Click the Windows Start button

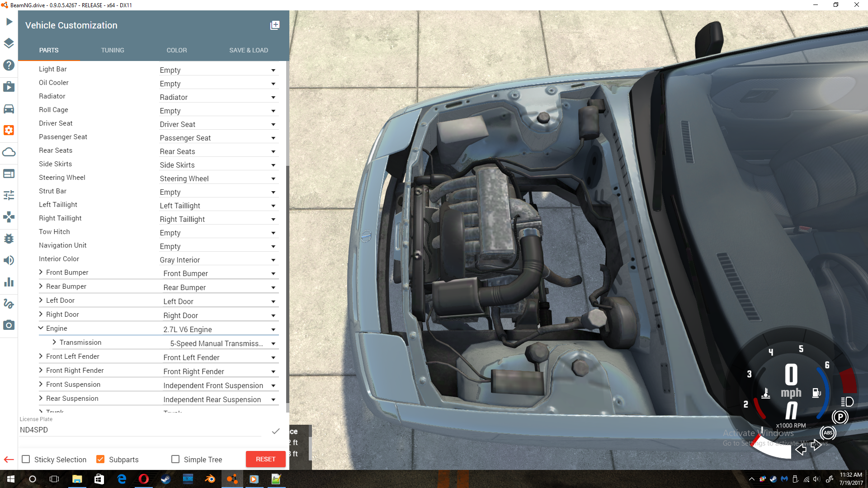11,479
